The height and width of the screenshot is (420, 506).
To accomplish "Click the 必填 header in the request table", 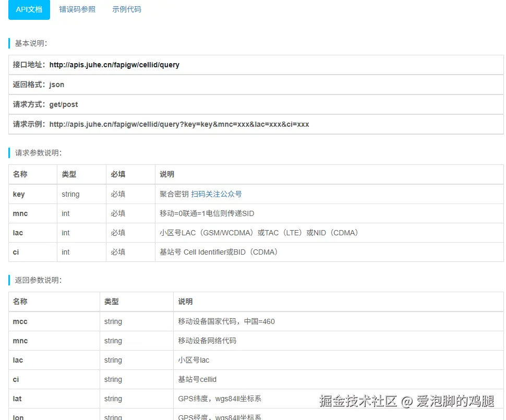I will pos(131,174).
